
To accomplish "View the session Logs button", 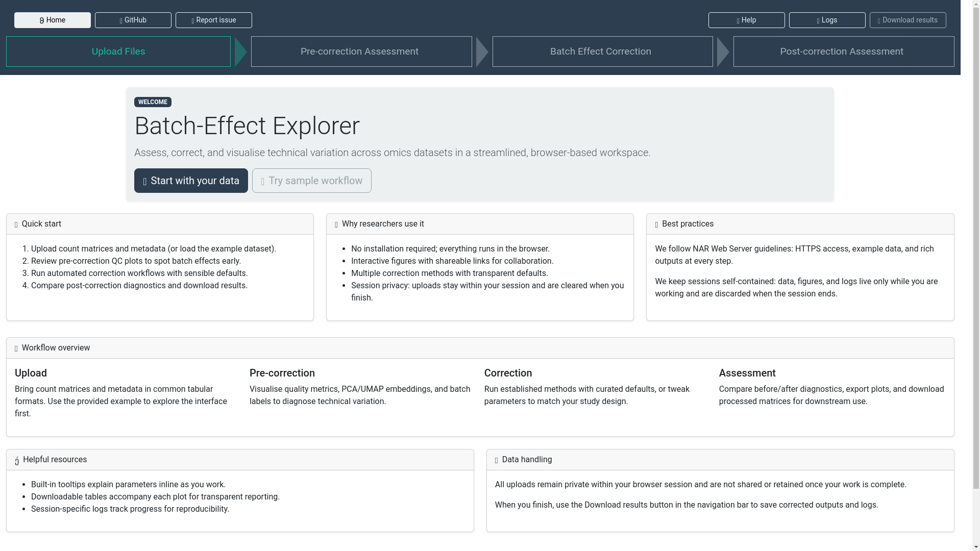I will (x=827, y=20).
